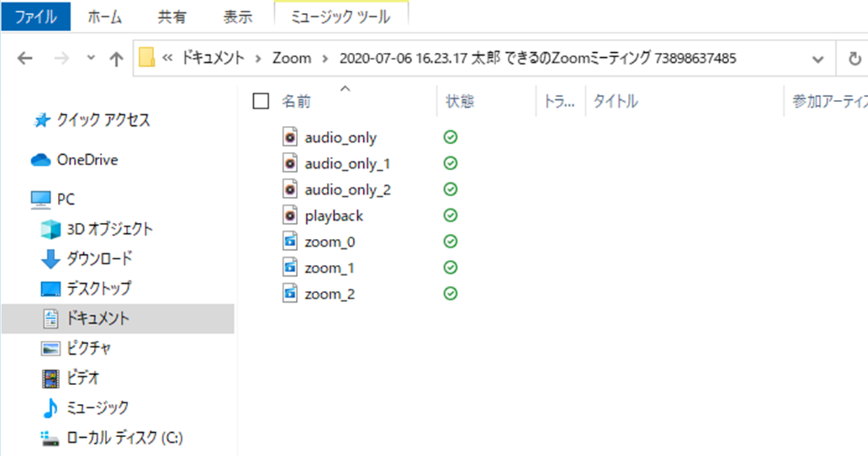Click the audio_only_1 file icon
Viewport: 868px width, 456px height.
(290, 164)
